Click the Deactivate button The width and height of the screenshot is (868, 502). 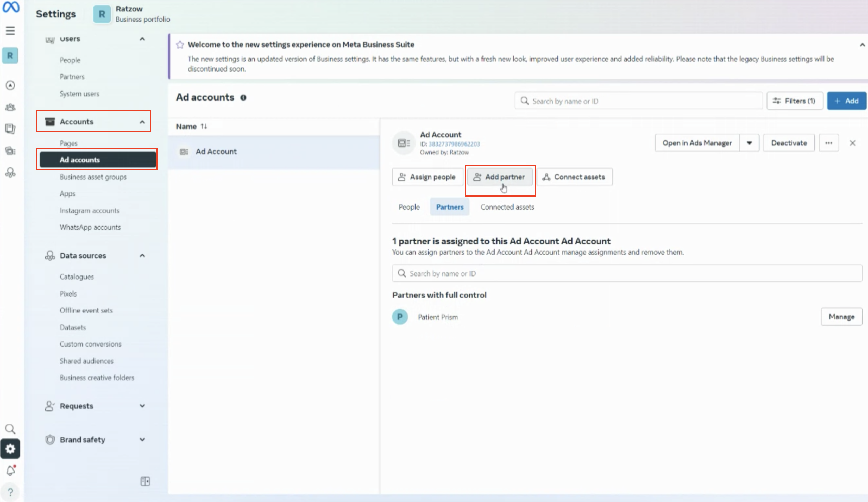click(x=789, y=143)
